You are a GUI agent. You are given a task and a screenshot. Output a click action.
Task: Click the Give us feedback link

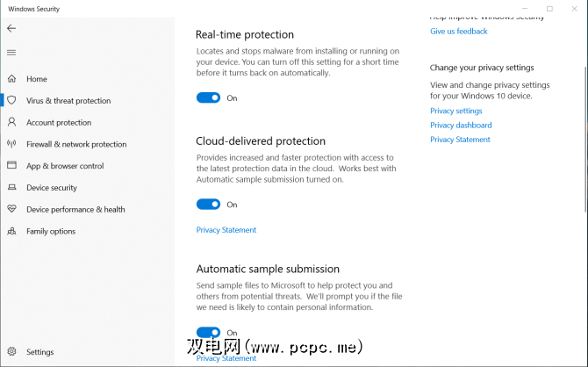coord(458,32)
